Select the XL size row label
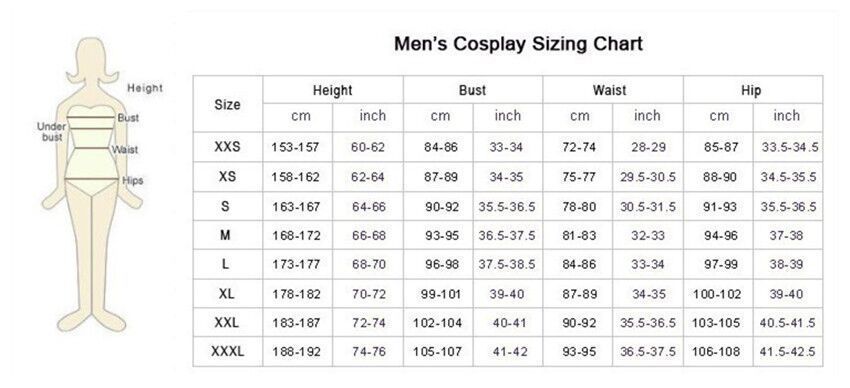The height and width of the screenshot is (388, 850). [227, 294]
